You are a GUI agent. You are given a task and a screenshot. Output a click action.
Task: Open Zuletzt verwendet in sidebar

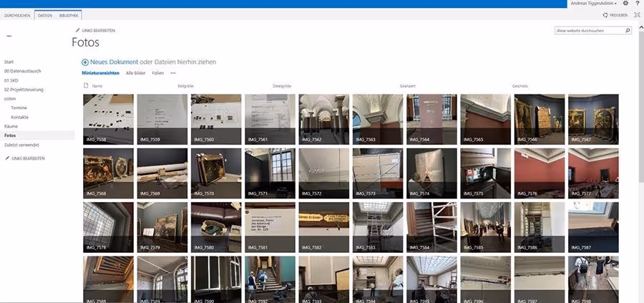[x=21, y=145]
